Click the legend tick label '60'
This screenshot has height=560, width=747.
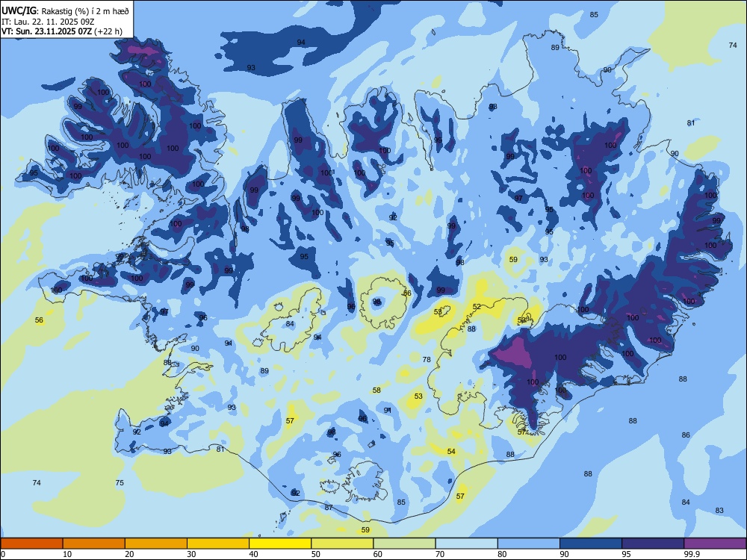378,554
